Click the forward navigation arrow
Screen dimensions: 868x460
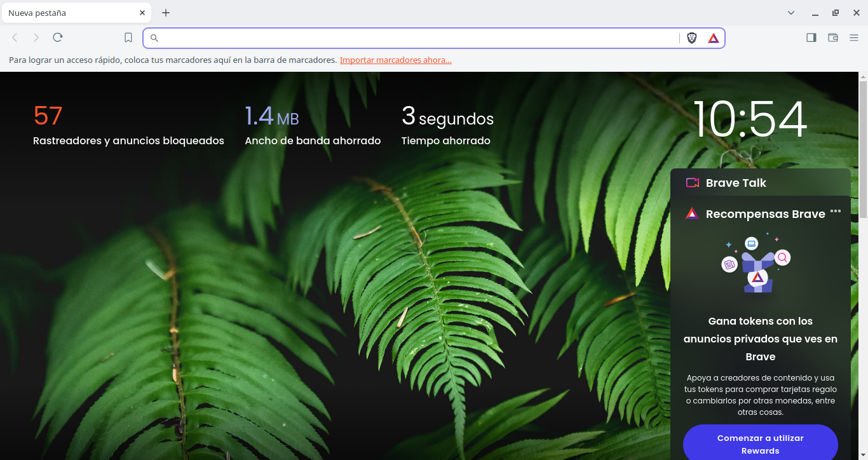click(x=36, y=37)
